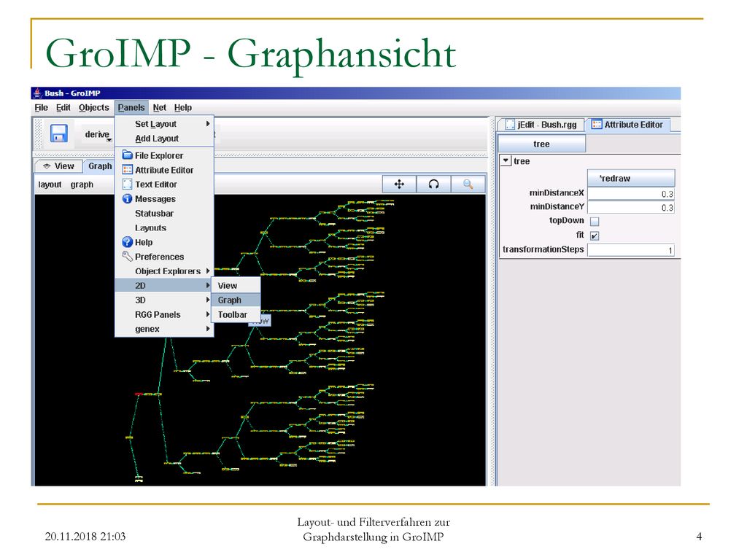This screenshot has height=560, width=747.
Task: Open the layout menu in graph panel
Action: click(50, 184)
